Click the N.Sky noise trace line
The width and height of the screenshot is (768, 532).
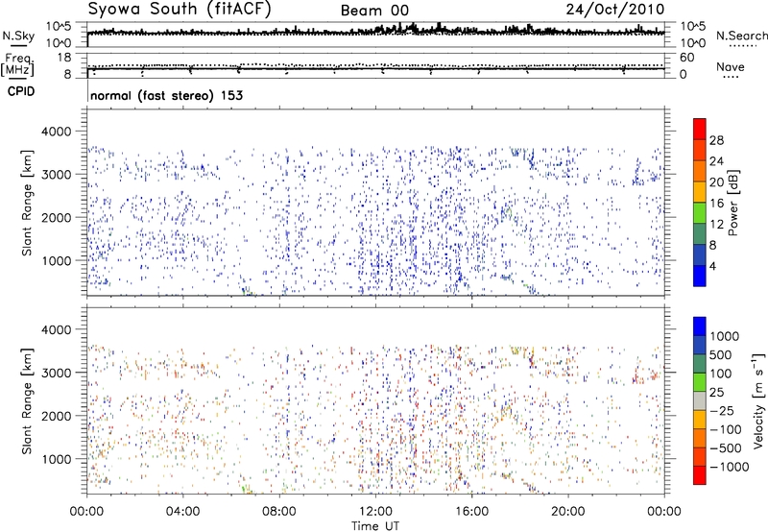coord(375,32)
